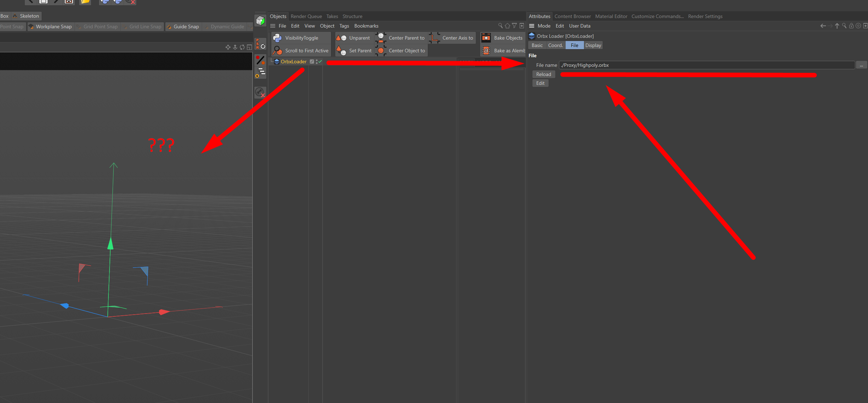The height and width of the screenshot is (403, 868).
Task: Click the Attributes panel lock icon
Action: tap(851, 26)
